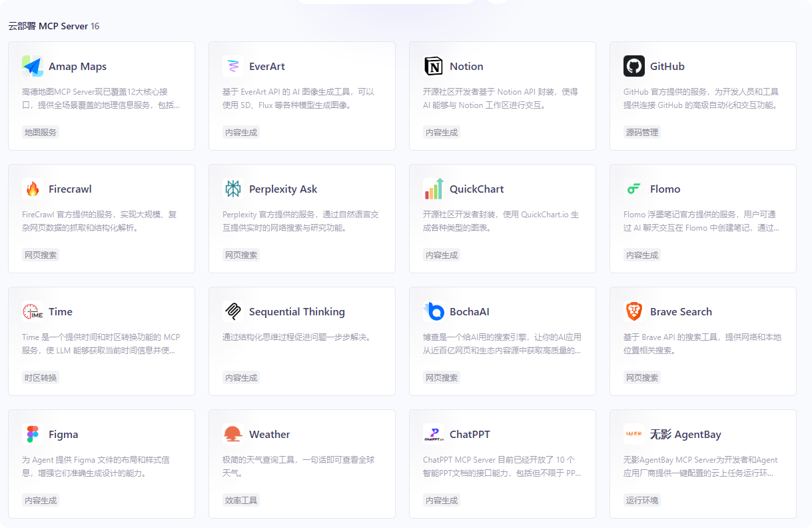The image size is (812, 528).
Task: Click the BochaAI logo icon
Action: click(434, 311)
